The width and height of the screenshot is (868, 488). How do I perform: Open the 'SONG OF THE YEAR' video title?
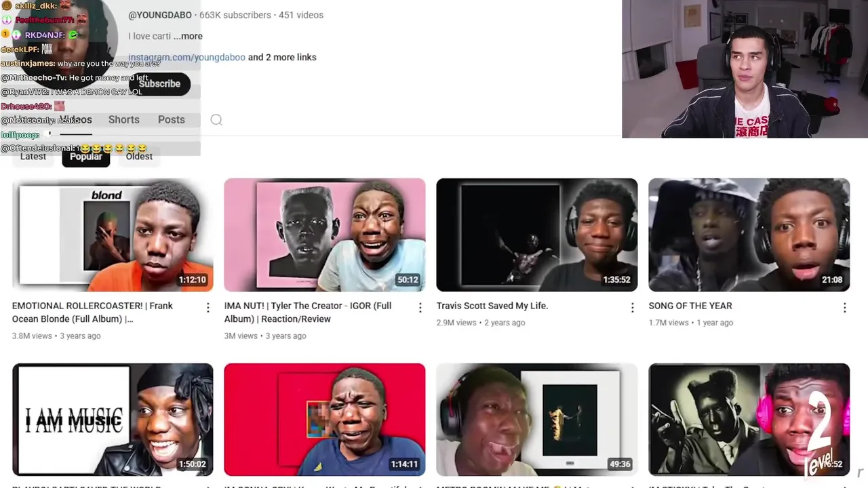click(x=690, y=306)
